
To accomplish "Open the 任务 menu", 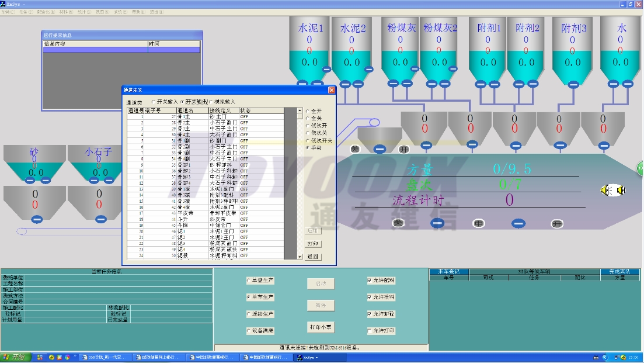I will (26, 12).
